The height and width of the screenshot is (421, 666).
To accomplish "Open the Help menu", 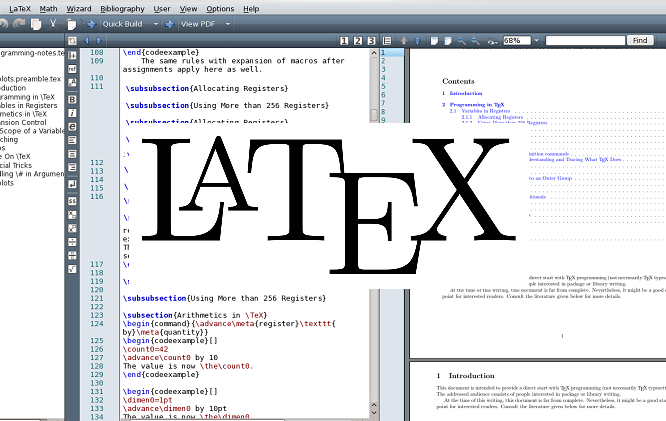I will (251, 8).
